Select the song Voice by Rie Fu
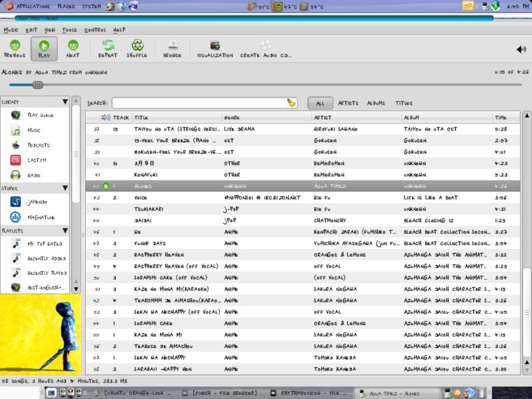This screenshot has width=532, height=399. (x=303, y=198)
